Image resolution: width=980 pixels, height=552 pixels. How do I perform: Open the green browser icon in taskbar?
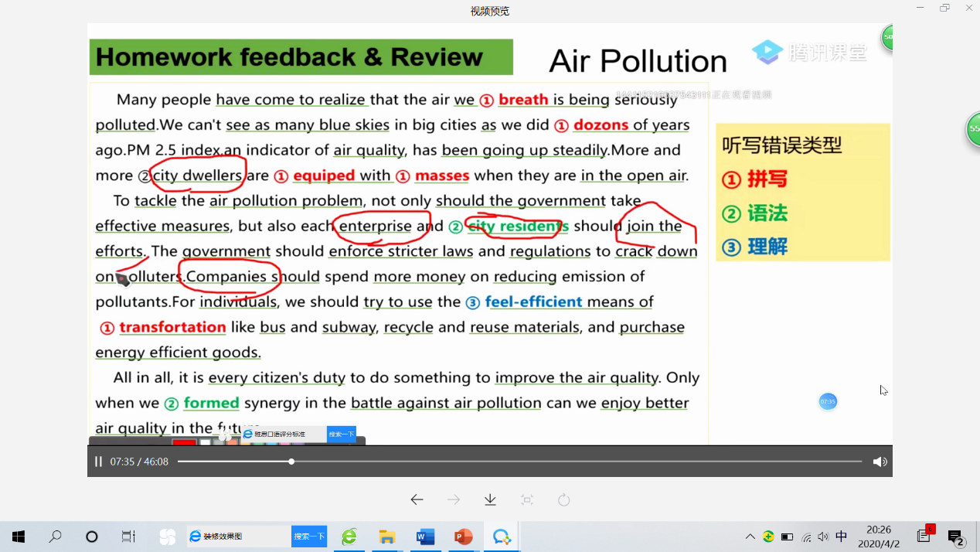[349, 537]
